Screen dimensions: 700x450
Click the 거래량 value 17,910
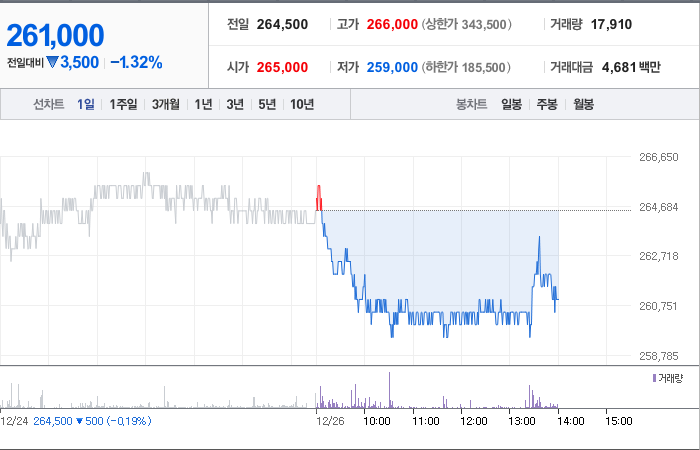611,24
